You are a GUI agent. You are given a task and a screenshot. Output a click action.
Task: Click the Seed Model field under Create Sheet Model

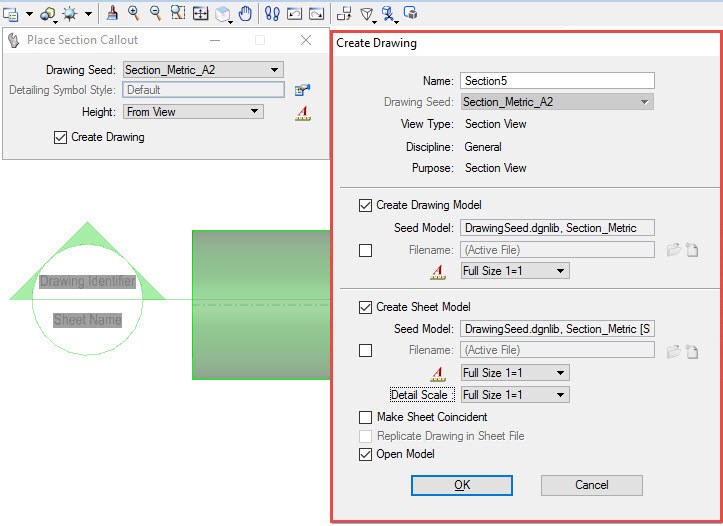pyautogui.click(x=557, y=329)
